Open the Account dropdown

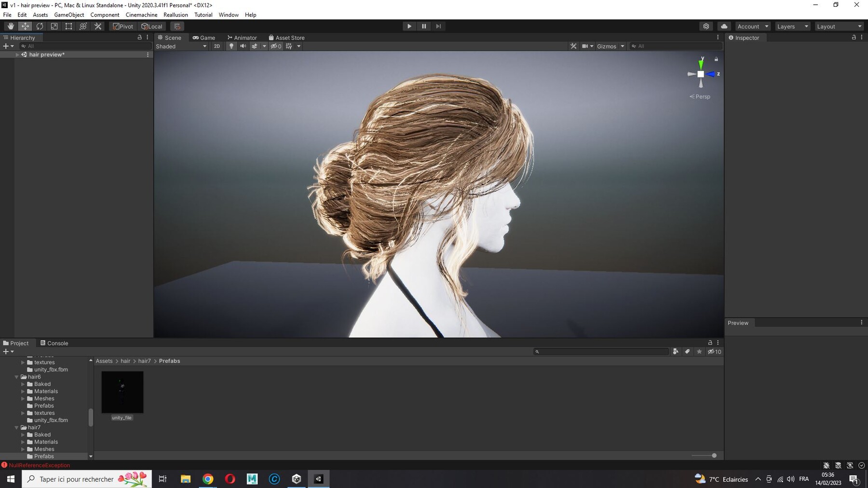click(752, 26)
